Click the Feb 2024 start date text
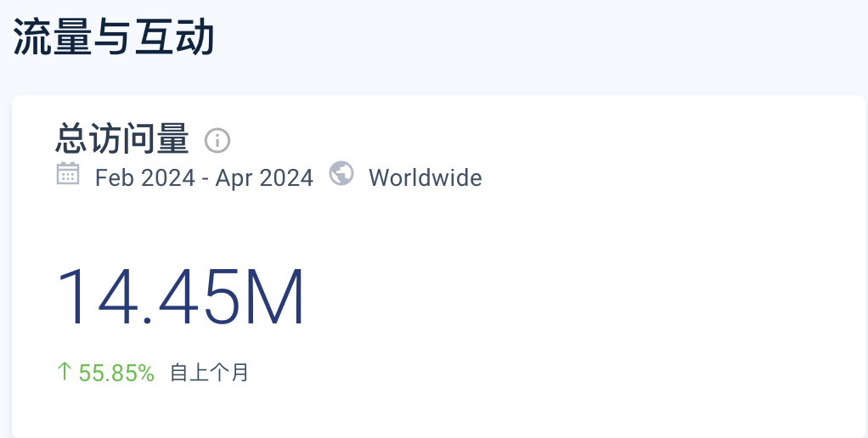The height and width of the screenshot is (438, 868). pos(145,178)
